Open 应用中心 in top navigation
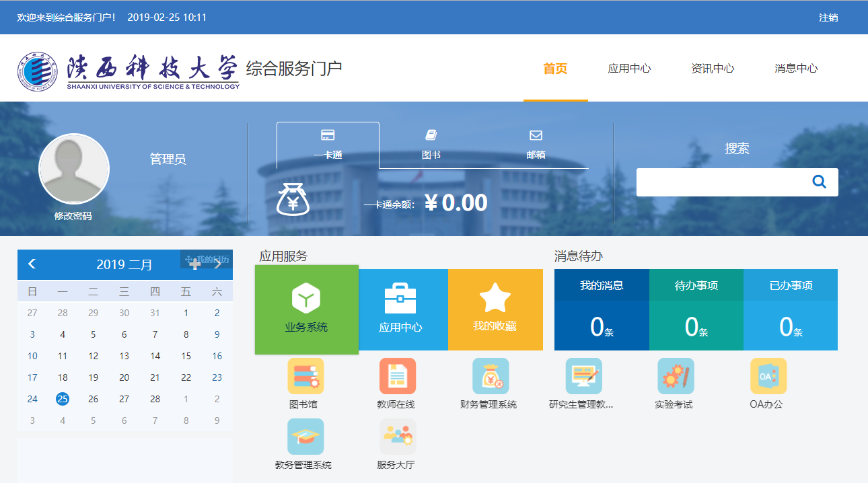Screen dimensions: 868x483 [629, 69]
